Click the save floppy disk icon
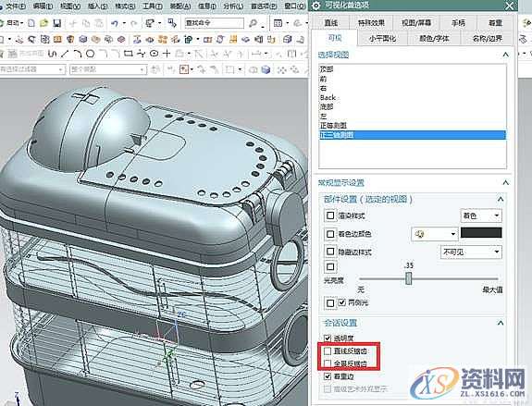Screen dimensions: 532x406 click(57, 23)
